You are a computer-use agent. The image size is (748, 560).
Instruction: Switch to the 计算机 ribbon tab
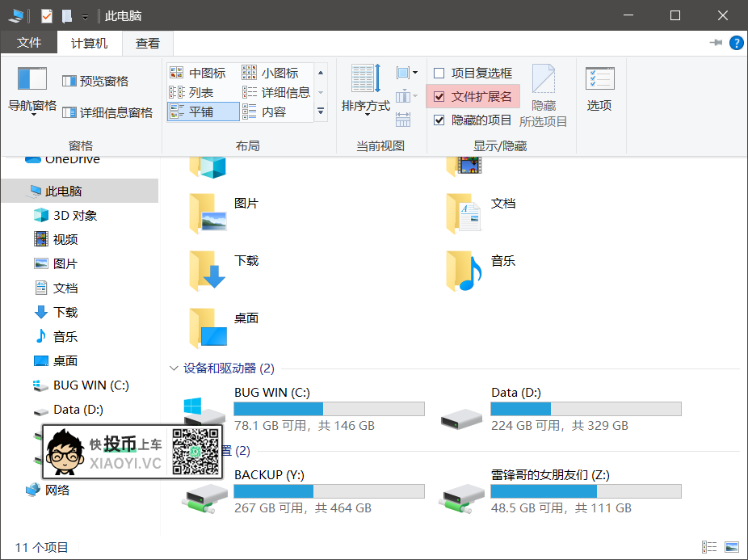[89, 42]
